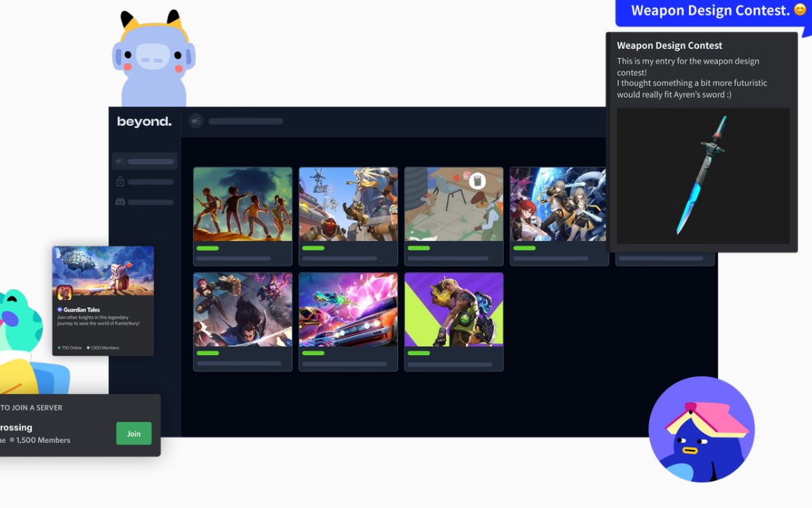Click the green bar under the rocket cars card
The image size is (812, 508).
(x=314, y=353)
